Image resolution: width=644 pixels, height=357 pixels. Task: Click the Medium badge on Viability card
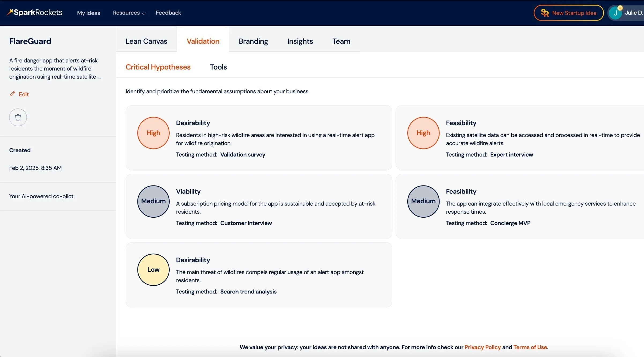point(153,201)
